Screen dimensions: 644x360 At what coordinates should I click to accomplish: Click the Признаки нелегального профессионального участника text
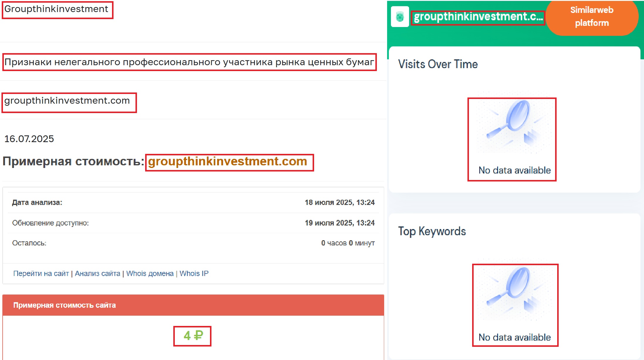click(189, 62)
